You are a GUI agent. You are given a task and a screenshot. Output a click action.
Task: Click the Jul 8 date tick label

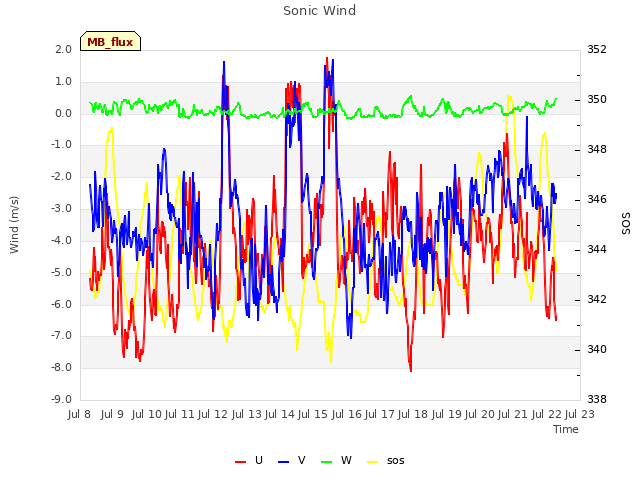79,414
